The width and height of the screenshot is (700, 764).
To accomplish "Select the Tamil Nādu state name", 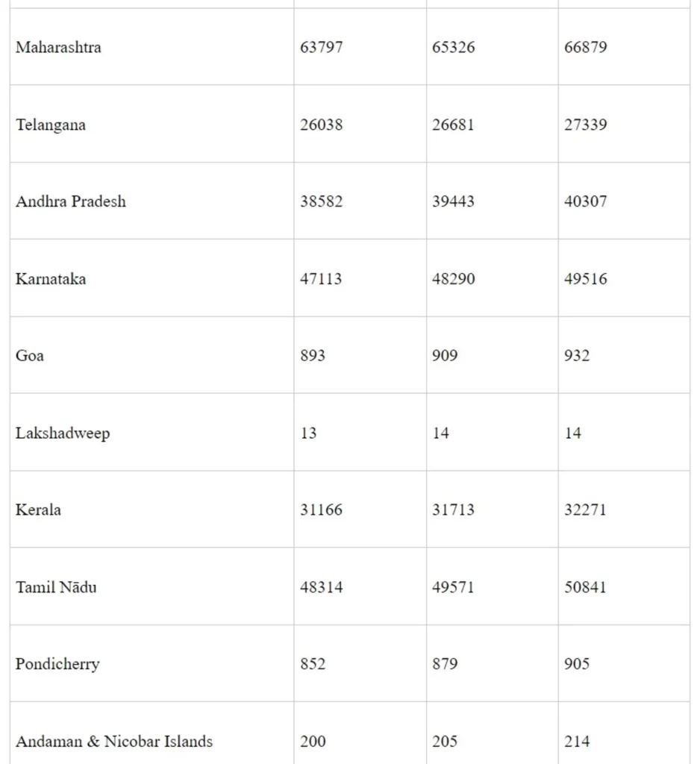I will [x=56, y=587].
